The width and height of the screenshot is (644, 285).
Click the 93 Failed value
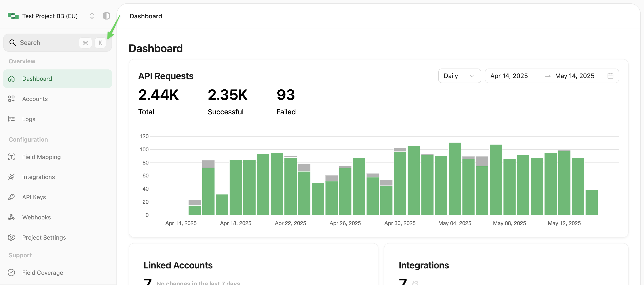[x=286, y=95]
